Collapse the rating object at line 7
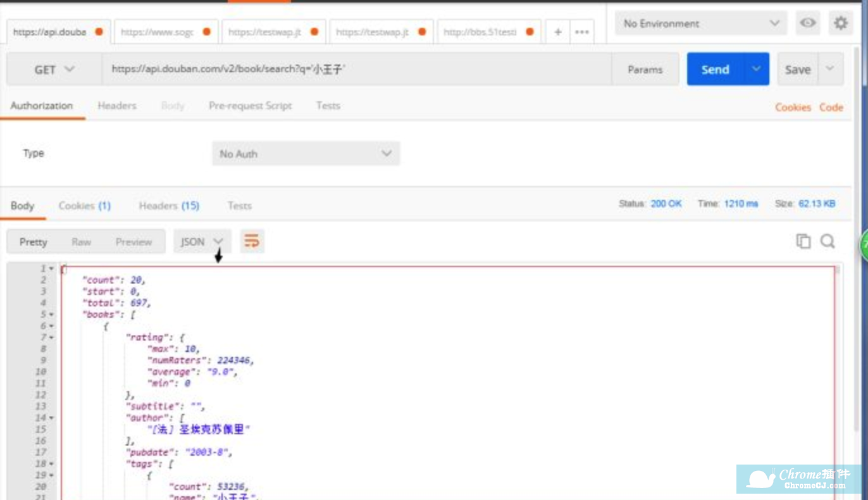Viewport: 868px width, 500px height. point(51,337)
